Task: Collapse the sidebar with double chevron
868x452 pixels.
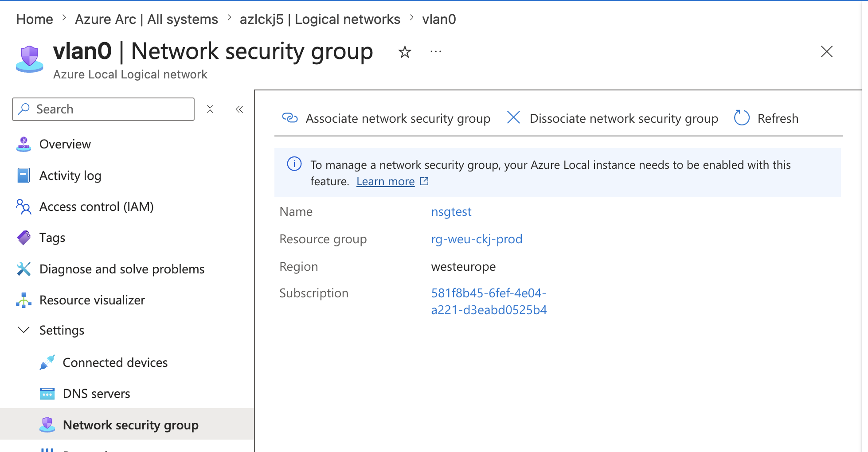Action: coord(239,109)
